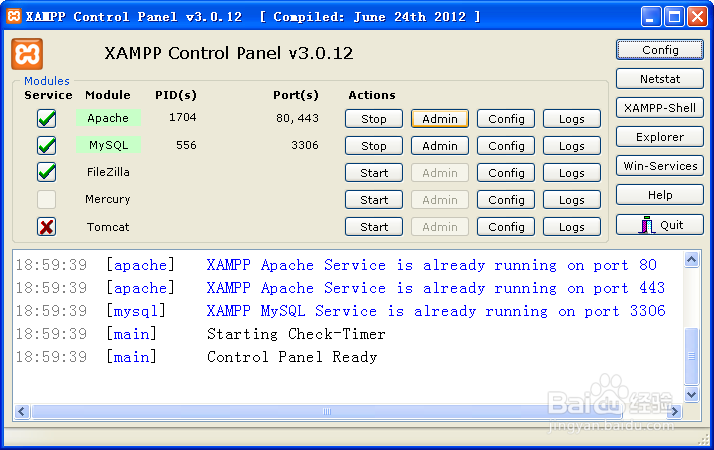Viewport: 714px width, 450px height.
Task: Click the log scroll down arrow
Action: click(x=692, y=394)
